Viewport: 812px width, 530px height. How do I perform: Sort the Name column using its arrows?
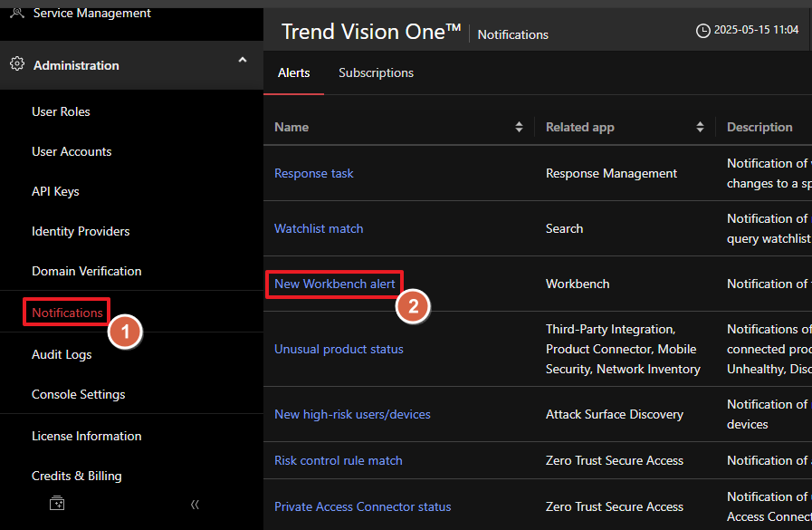pos(519,127)
